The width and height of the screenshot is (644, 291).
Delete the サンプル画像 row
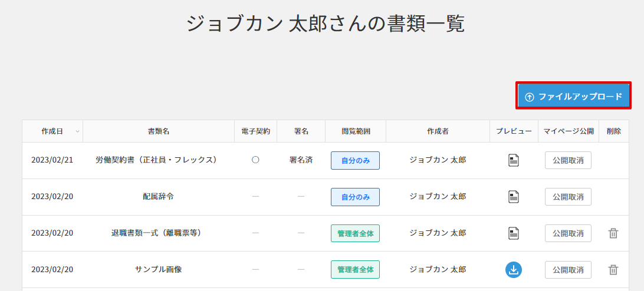coord(613,270)
